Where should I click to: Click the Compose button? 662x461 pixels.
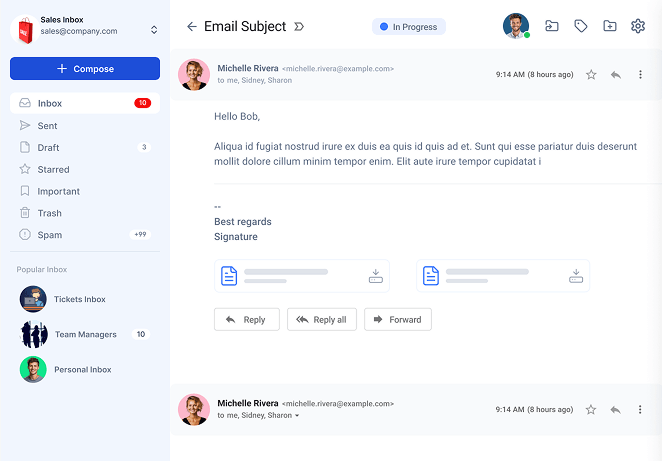[x=85, y=69]
